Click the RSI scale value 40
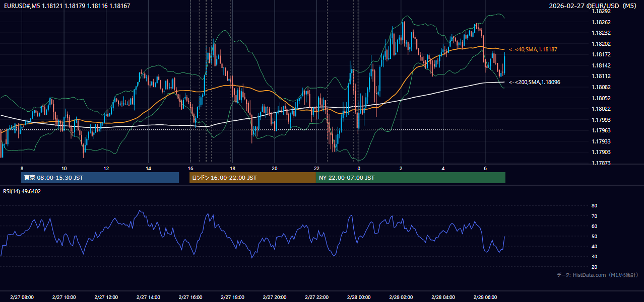 tap(594, 246)
